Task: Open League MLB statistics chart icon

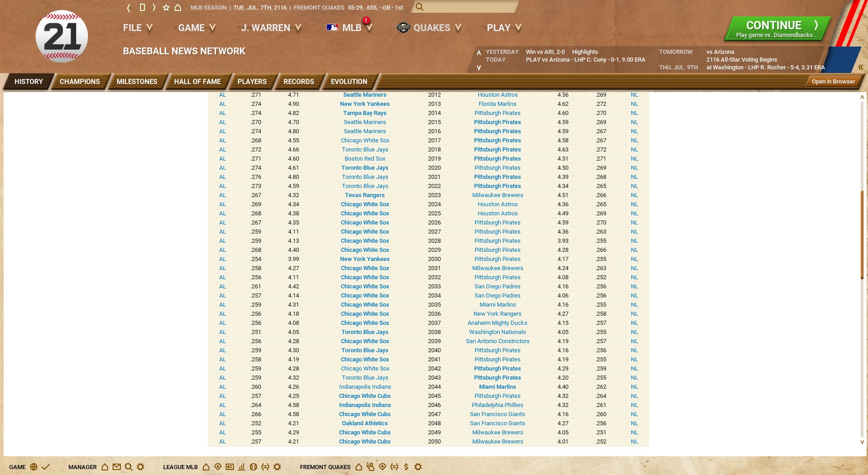Action: (x=242, y=467)
